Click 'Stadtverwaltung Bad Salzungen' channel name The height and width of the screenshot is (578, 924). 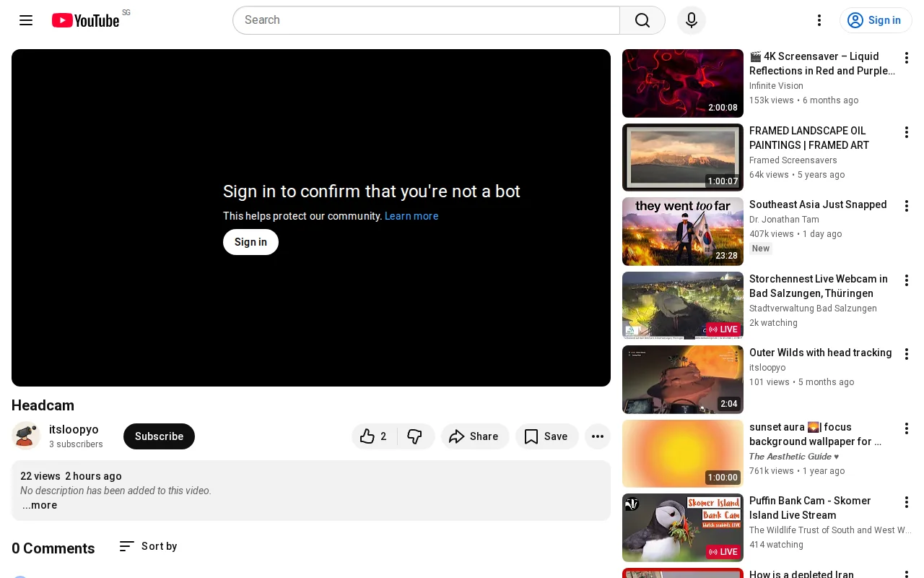pos(813,309)
